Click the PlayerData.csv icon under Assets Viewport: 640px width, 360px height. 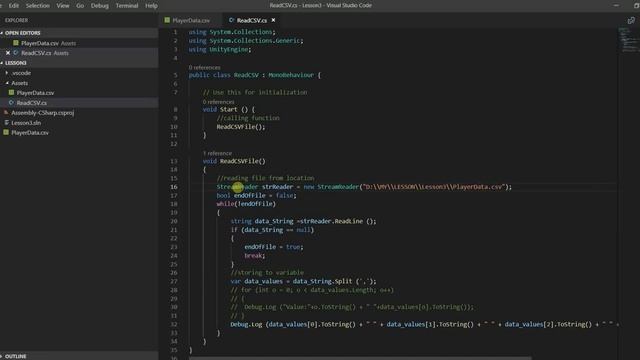[x=11, y=93]
